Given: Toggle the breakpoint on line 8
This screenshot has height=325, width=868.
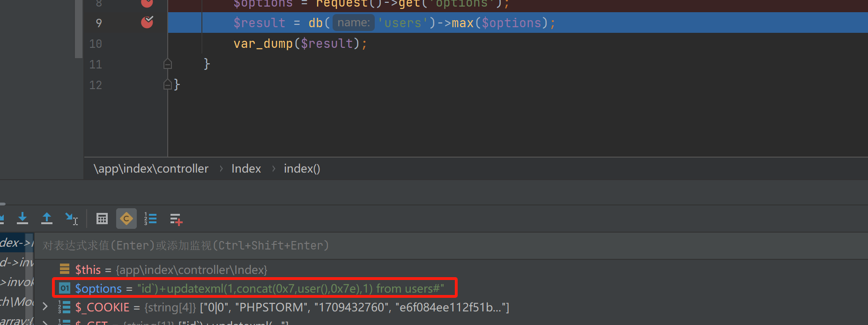Looking at the screenshot, I should 147,3.
